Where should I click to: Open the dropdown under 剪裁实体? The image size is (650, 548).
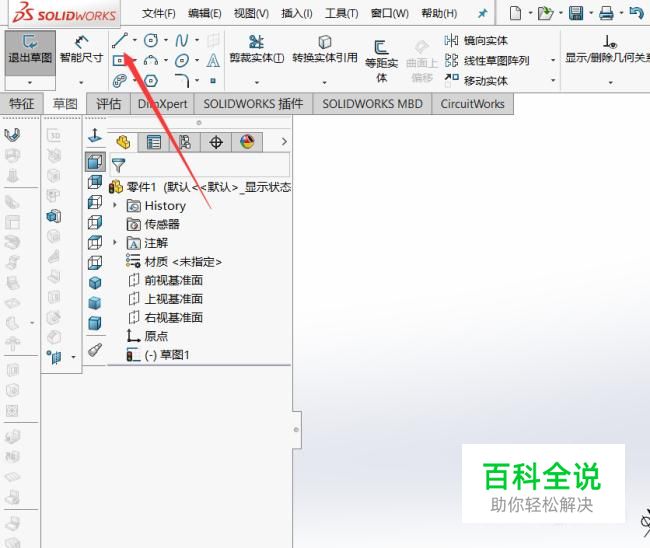257,82
